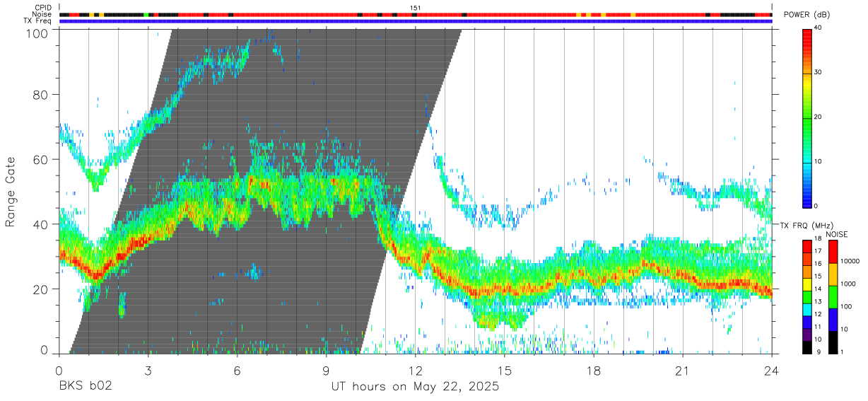Screen dimensions: 868x401
Task: Click the 'TX Freq' row label
Action: coord(37,21)
